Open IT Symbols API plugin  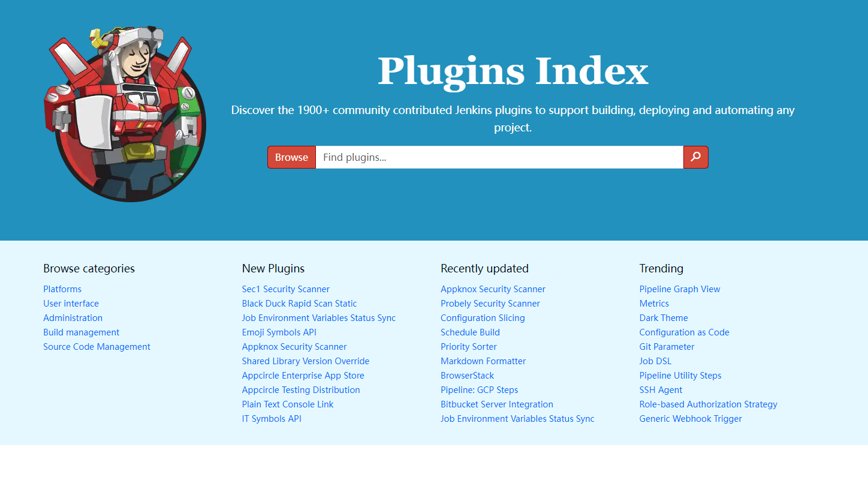[x=272, y=419]
